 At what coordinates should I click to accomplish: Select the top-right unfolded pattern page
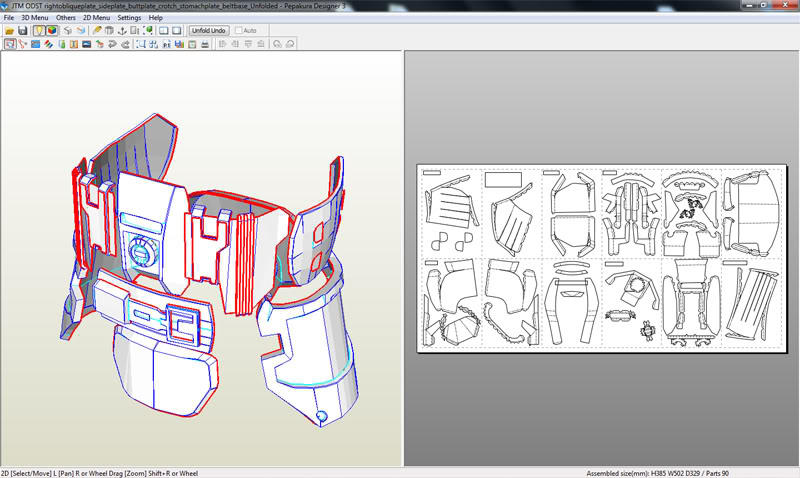(752, 213)
